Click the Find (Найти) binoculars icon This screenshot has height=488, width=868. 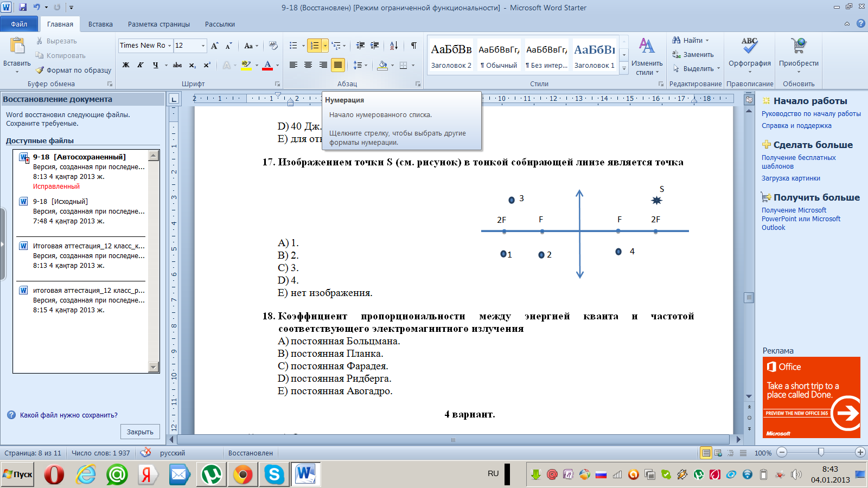(x=676, y=40)
